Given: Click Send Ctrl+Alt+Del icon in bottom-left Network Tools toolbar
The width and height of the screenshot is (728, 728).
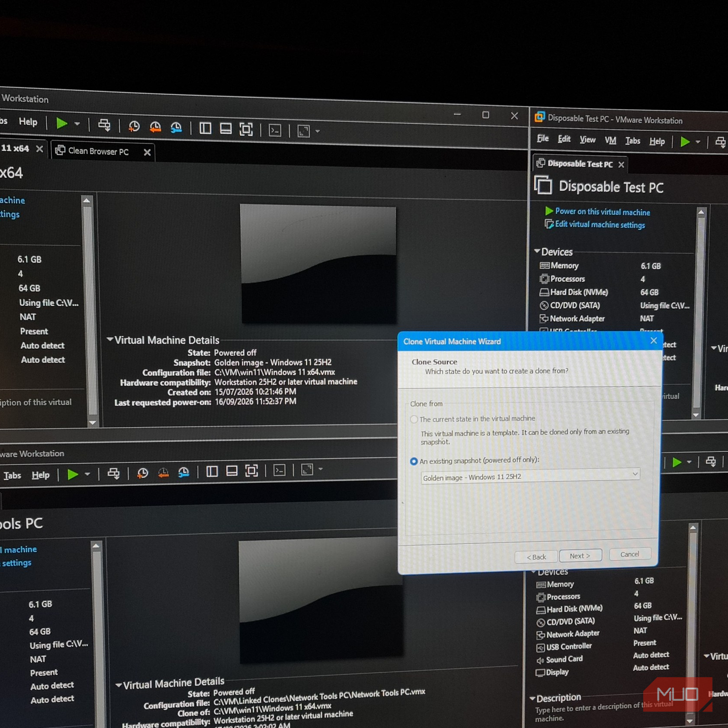Looking at the screenshot, I should 113,474.
